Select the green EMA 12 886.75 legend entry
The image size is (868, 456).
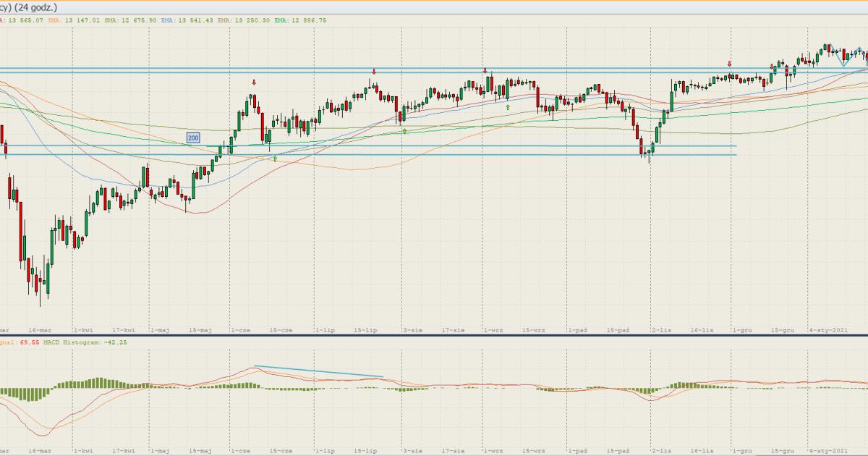(x=300, y=20)
